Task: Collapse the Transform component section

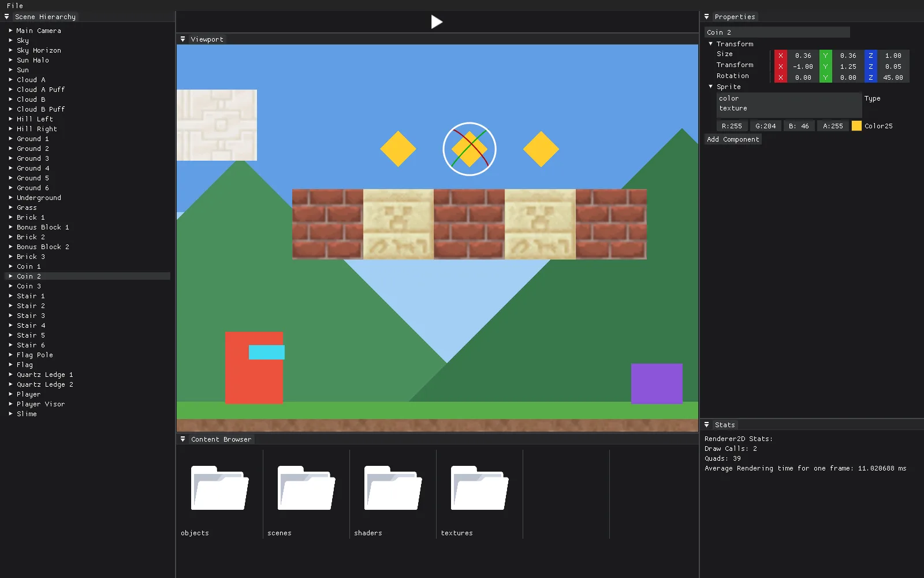Action: (x=711, y=44)
